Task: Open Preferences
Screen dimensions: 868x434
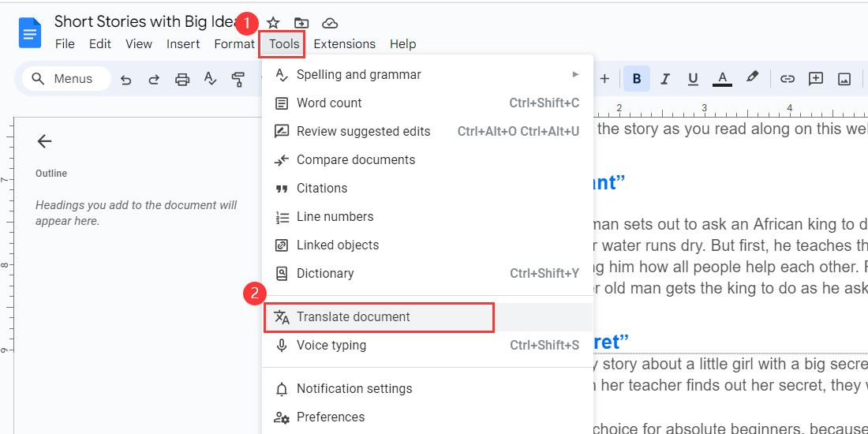Action: (x=428, y=417)
